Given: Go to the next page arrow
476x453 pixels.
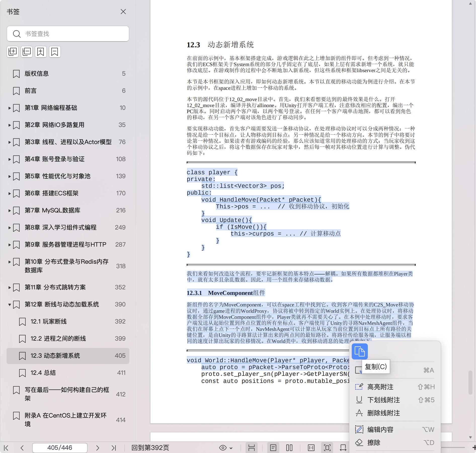Looking at the screenshot, I should click(98, 448).
